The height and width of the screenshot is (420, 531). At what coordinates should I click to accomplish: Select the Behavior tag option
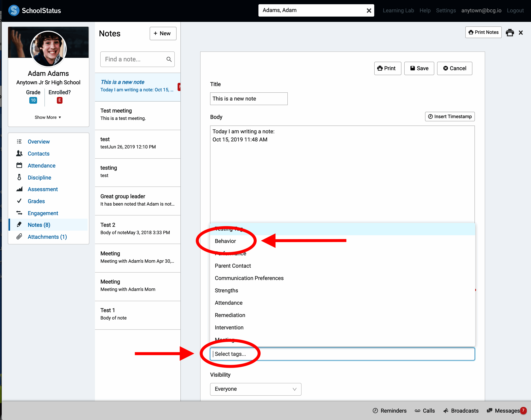[x=225, y=241]
